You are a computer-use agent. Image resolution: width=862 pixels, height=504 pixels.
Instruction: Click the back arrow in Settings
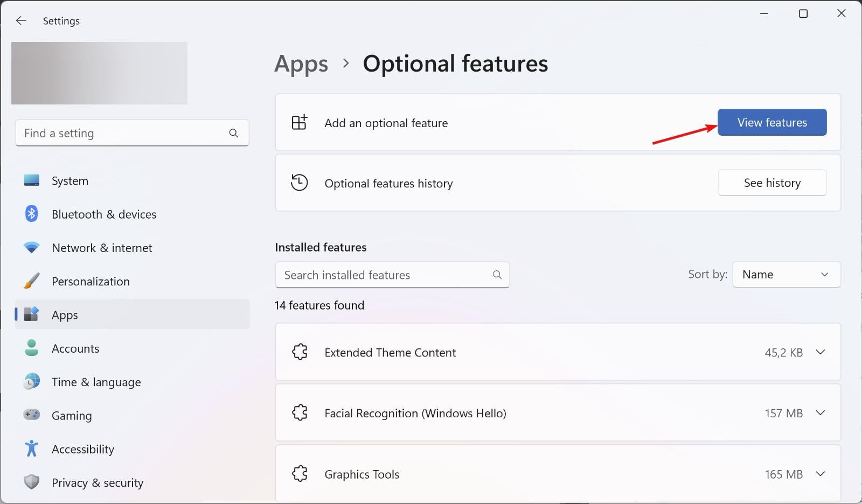tap(21, 20)
